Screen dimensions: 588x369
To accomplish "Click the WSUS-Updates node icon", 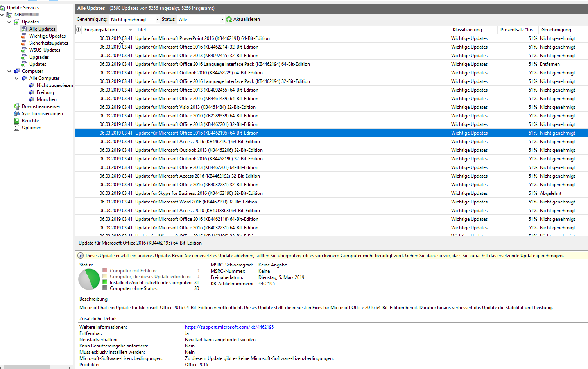I will [24, 50].
